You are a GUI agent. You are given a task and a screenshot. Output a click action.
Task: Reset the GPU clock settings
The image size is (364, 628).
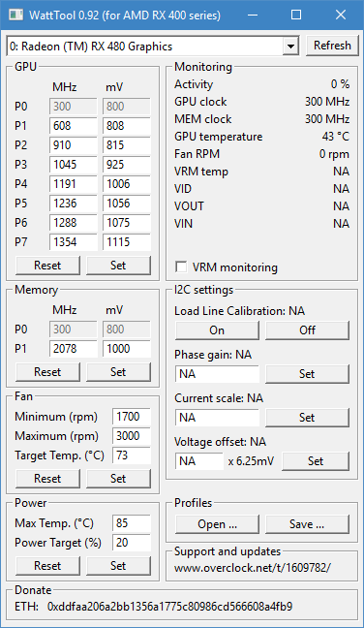click(47, 266)
